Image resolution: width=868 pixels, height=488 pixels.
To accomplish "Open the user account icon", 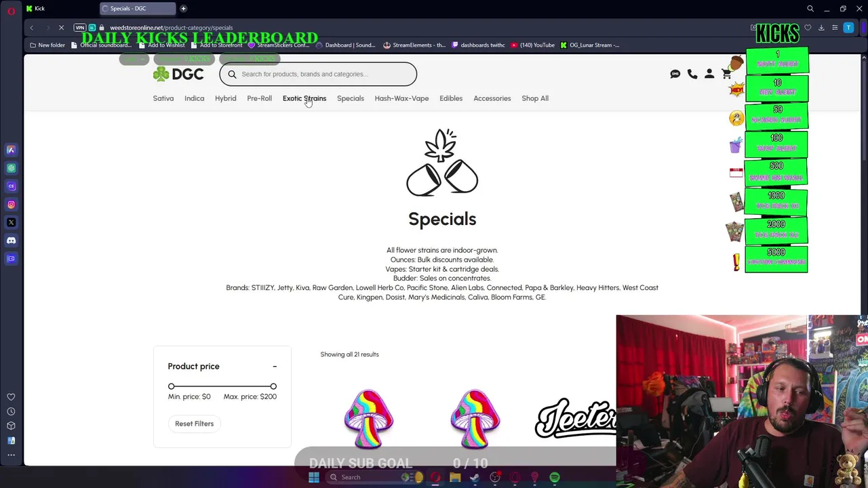I will click(x=709, y=74).
